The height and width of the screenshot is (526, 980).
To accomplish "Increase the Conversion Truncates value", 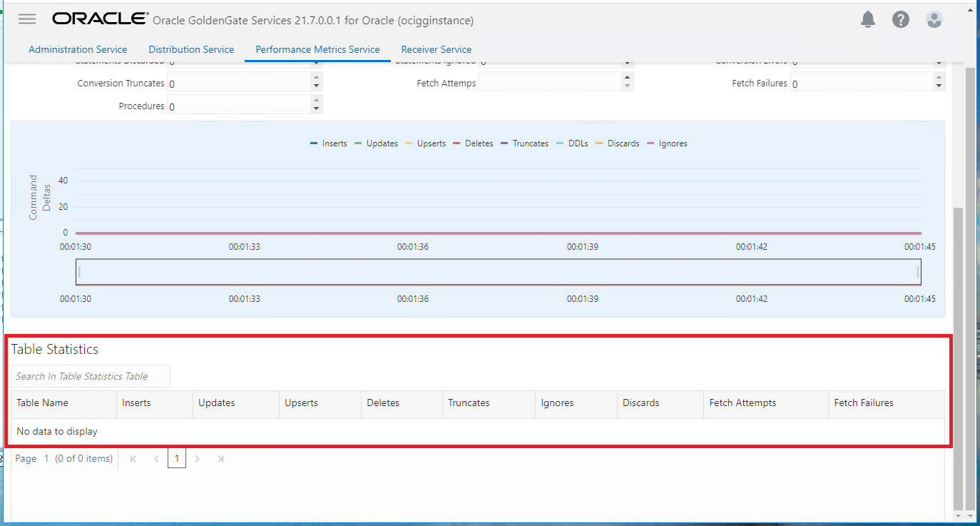I will tap(317, 79).
